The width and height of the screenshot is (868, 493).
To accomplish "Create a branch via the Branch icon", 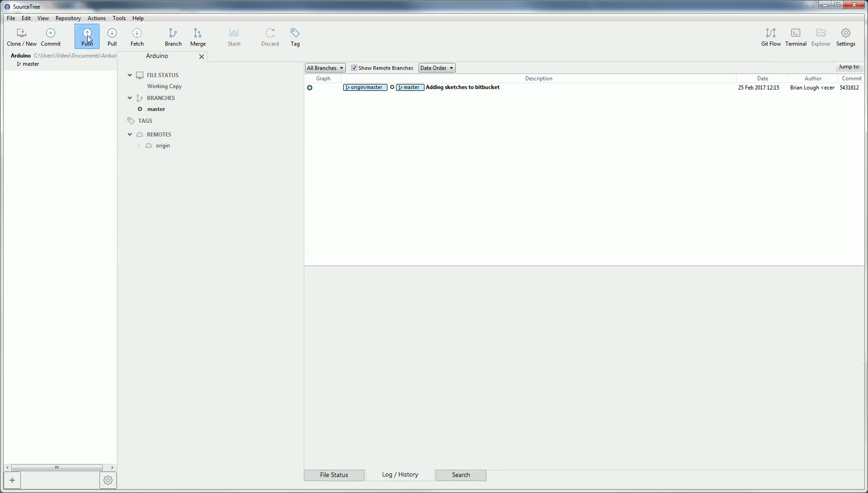I will [173, 37].
